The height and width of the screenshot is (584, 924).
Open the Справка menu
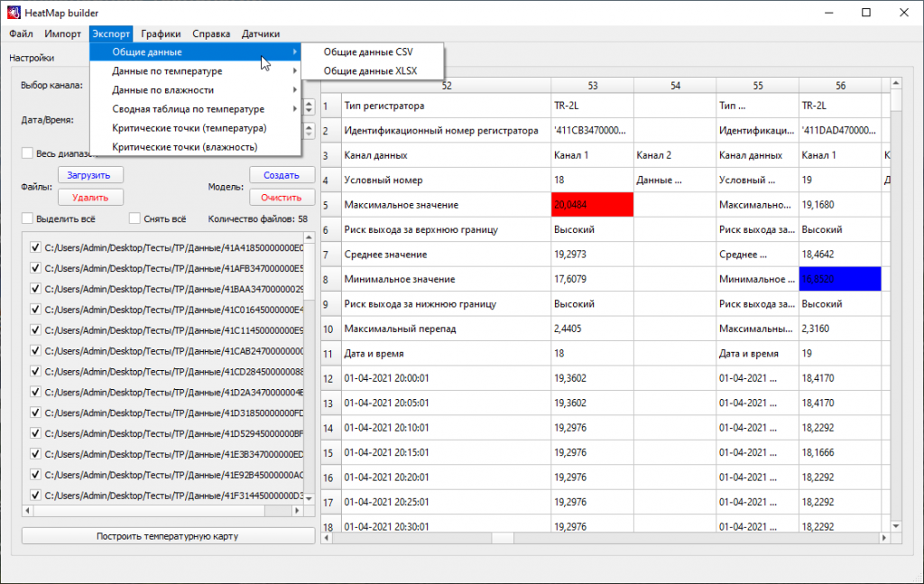click(x=211, y=33)
